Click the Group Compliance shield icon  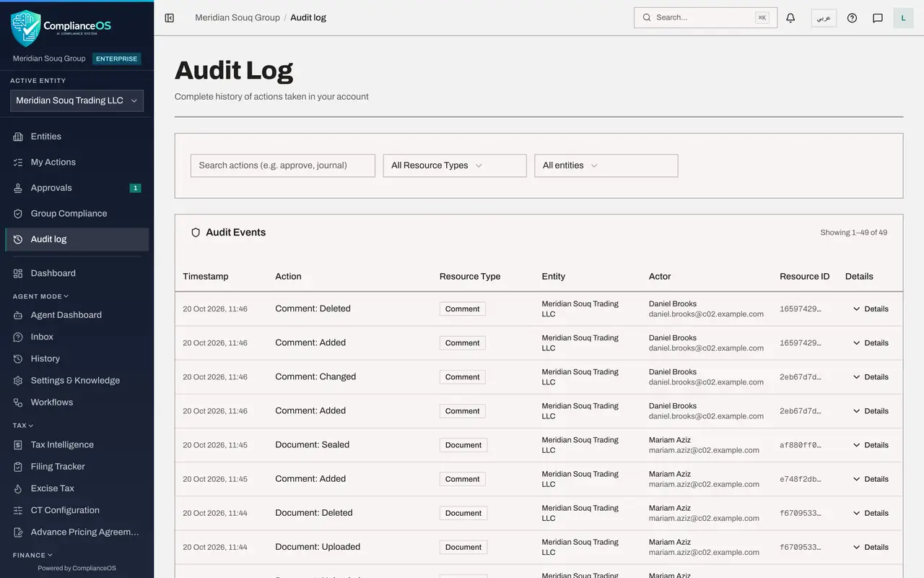(18, 214)
